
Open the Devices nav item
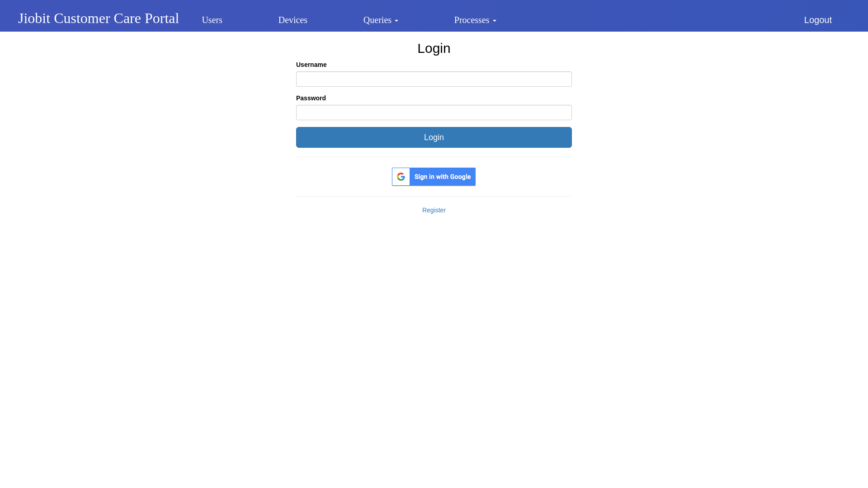[x=292, y=20]
